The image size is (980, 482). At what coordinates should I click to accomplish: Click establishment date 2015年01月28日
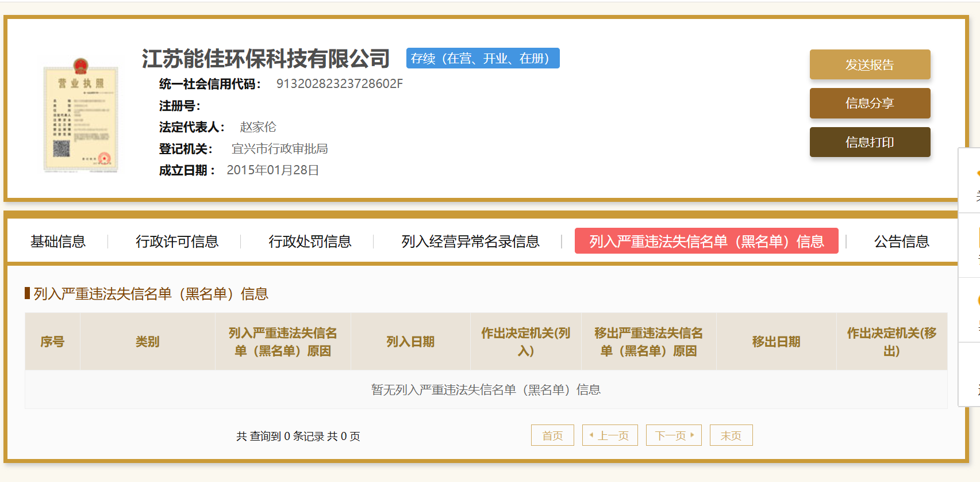click(272, 170)
